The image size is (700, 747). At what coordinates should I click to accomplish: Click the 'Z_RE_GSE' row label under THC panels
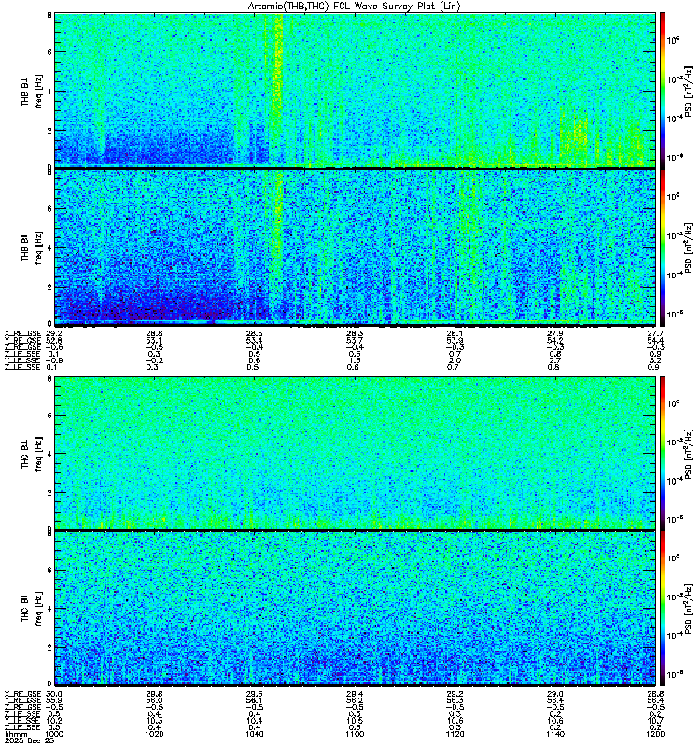22,708
